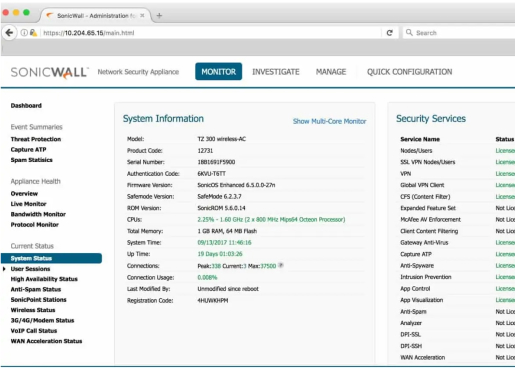The image size is (515, 368).
Task: Click the Total Memory value 1 GB RAM
Action: coord(227,231)
